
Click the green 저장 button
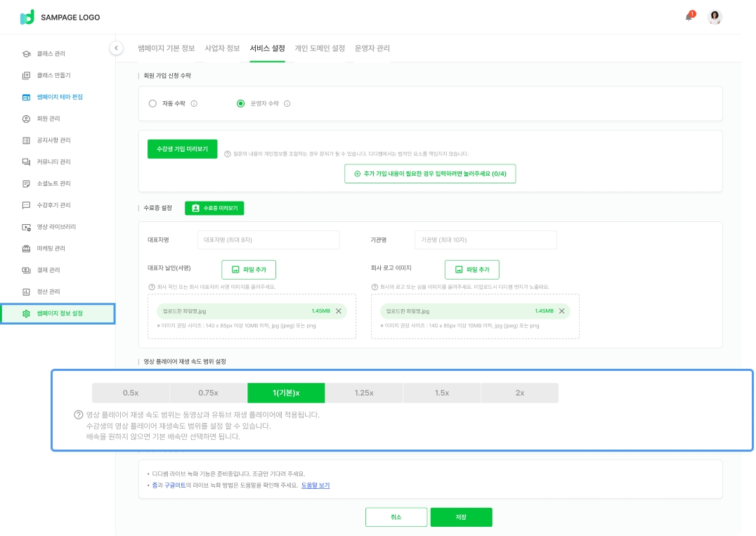(461, 517)
